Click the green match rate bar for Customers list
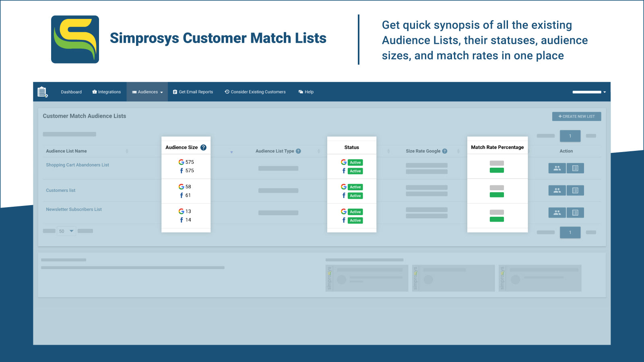This screenshot has height=362, width=644. click(x=497, y=194)
